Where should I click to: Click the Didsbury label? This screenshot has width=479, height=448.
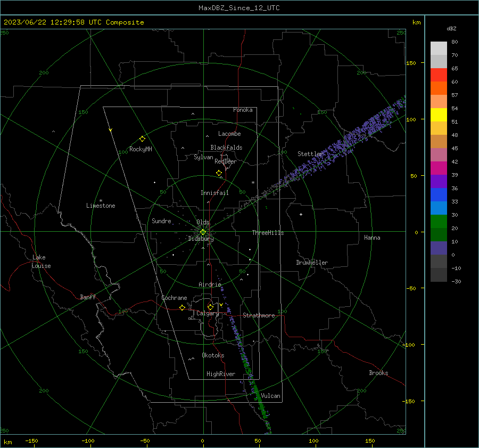coord(201,239)
